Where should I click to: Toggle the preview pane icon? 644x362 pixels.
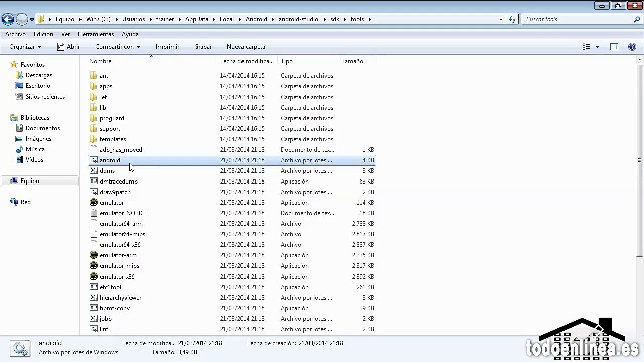click(x=614, y=47)
